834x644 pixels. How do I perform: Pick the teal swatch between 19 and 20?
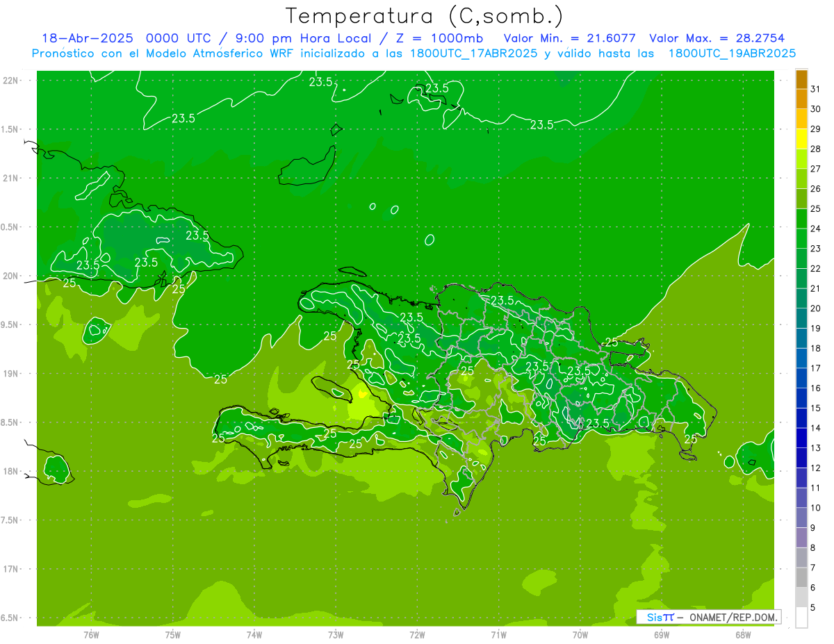pos(801,318)
